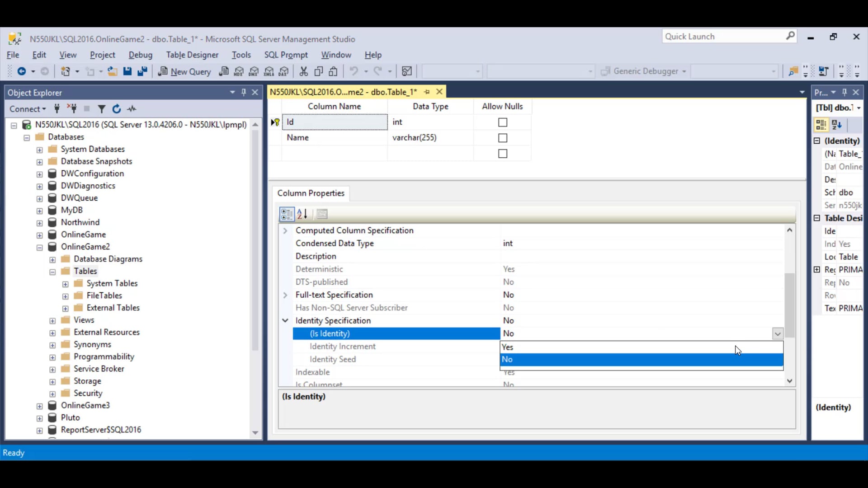
Task: Click the Save icon in the toolbar
Action: coord(127,71)
